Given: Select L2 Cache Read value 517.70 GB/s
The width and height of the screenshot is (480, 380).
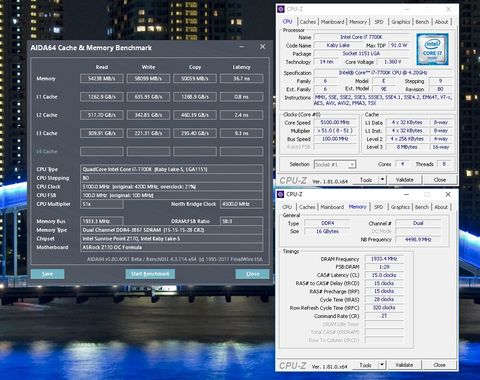Looking at the screenshot, I should (102, 115).
